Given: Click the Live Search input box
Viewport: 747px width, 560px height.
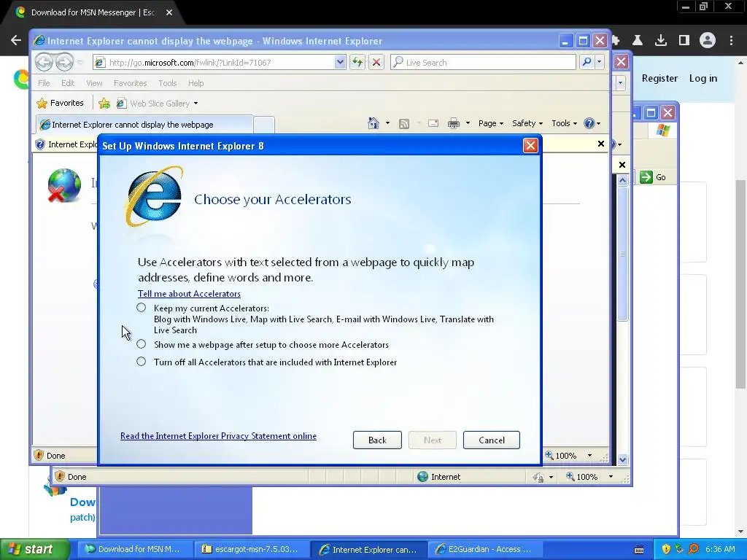Looking at the screenshot, I should [x=483, y=63].
